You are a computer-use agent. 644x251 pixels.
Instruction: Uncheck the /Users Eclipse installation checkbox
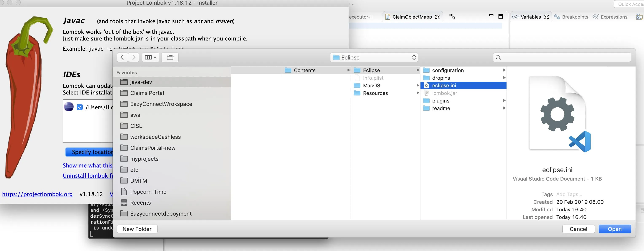[x=80, y=107]
